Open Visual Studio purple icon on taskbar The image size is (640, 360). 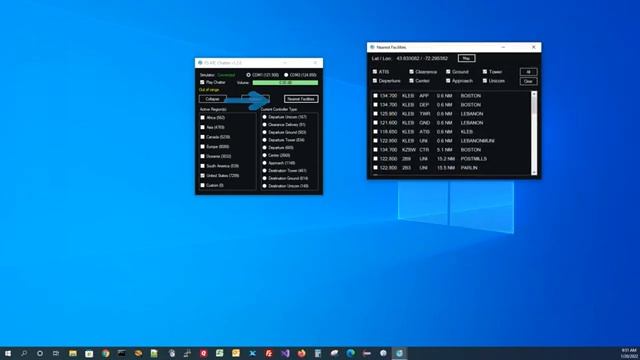285,353
